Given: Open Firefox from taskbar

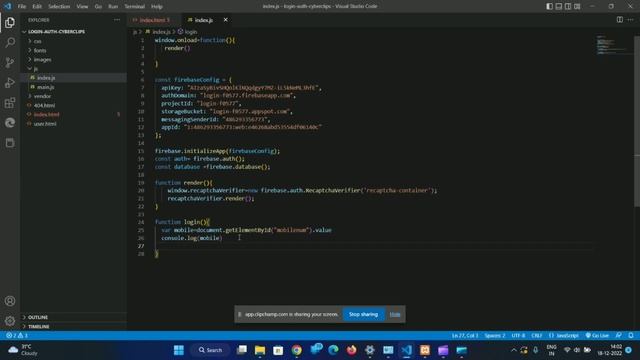Looking at the screenshot, I should click(x=351, y=350).
